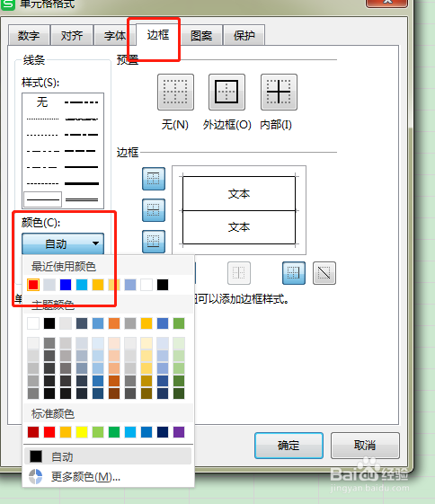Viewport: 435px width, 504px height.
Task: Choose the theme orange color swatch
Action: 114,323
